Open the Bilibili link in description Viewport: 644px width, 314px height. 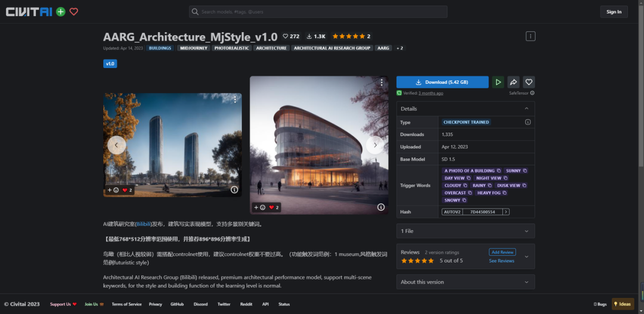[144, 225]
